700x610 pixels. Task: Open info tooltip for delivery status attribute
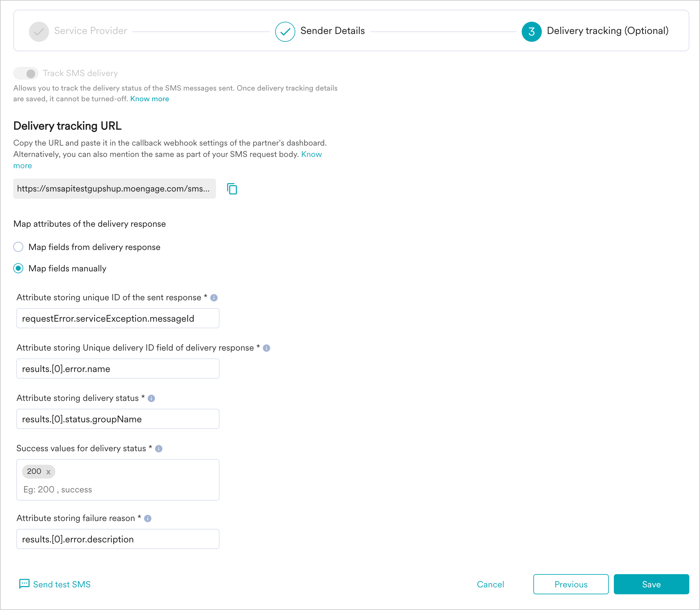(x=152, y=398)
